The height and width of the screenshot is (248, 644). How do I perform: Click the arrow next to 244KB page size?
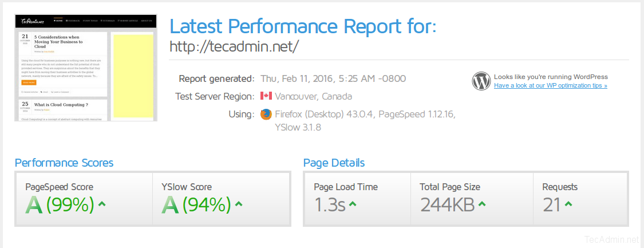[482, 203]
